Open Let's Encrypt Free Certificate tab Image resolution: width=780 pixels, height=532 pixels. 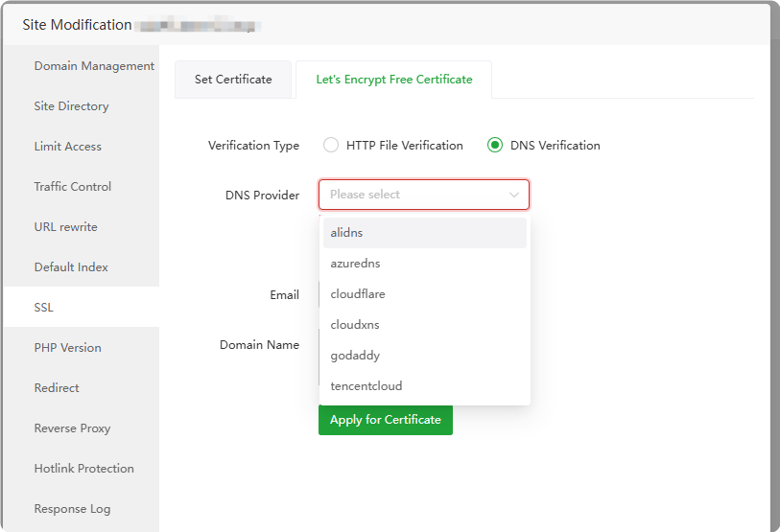point(394,80)
